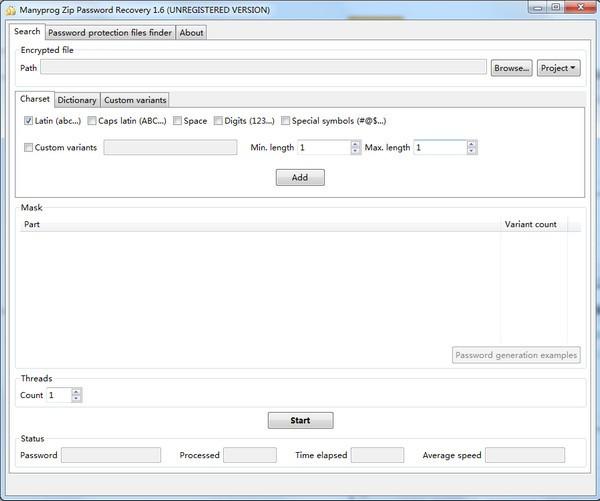Click Password generation examples button
600x501 pixels.
516,355
